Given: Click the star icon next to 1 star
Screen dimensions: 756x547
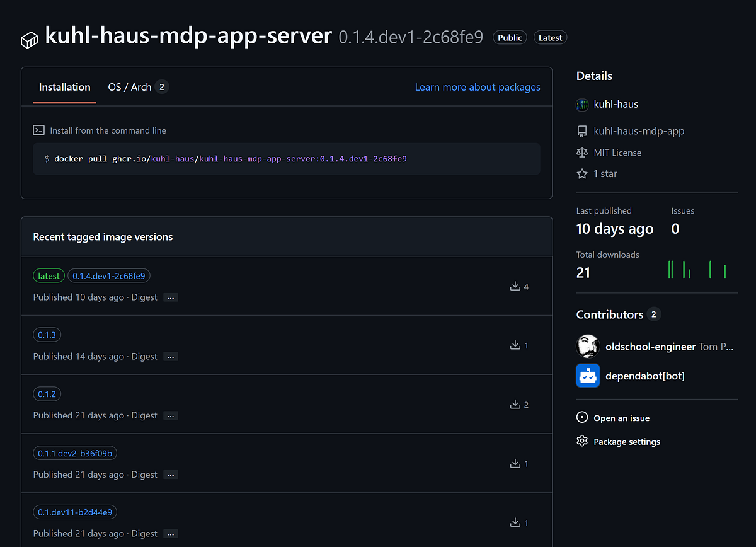Looking at the screenshot, I should pos(582,173).
